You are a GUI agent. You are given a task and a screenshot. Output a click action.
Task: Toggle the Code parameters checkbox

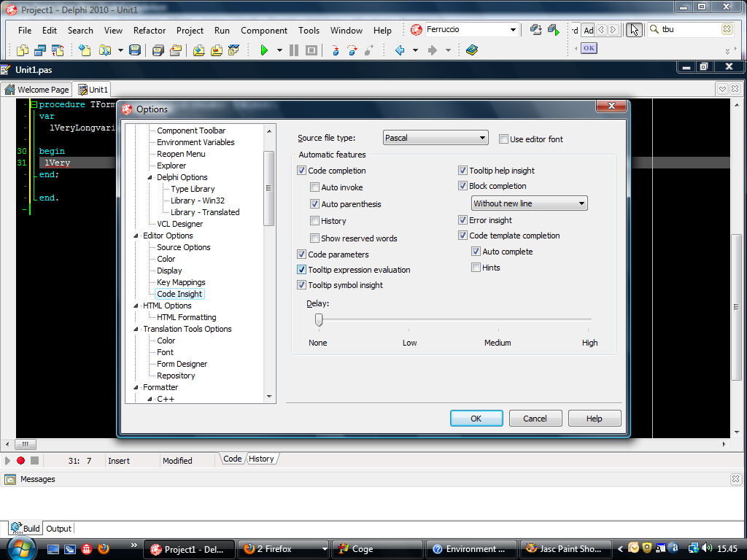click(x=301, y=254)
